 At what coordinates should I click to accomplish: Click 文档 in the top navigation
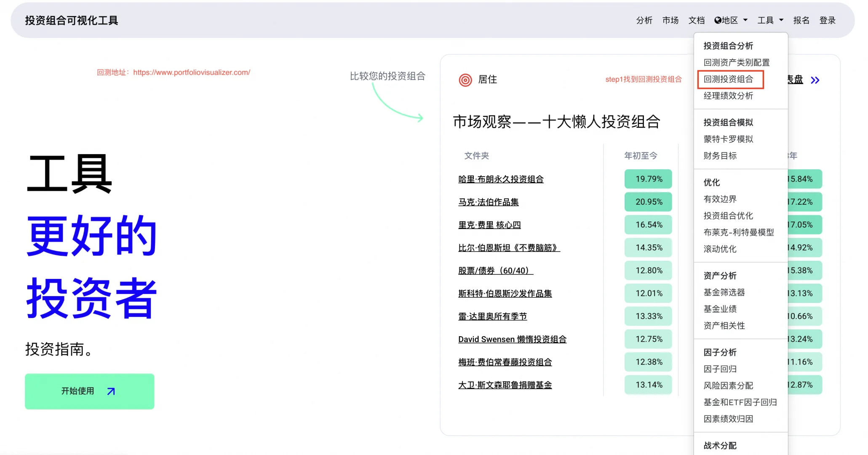pos(697,20)
